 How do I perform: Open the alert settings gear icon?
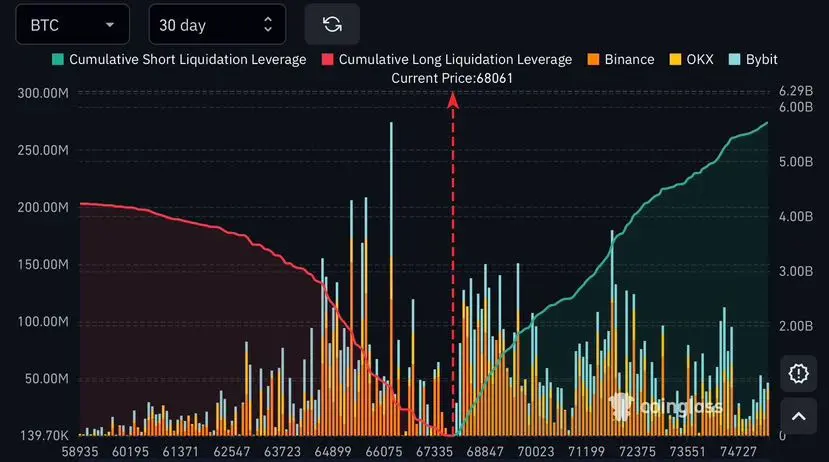tap(798, 373)
